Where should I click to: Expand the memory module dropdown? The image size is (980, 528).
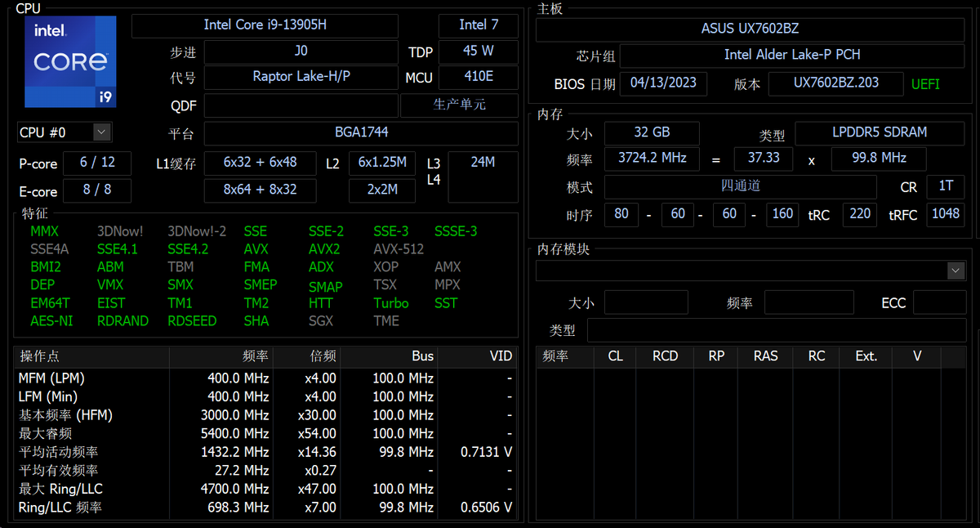(955, 271)
